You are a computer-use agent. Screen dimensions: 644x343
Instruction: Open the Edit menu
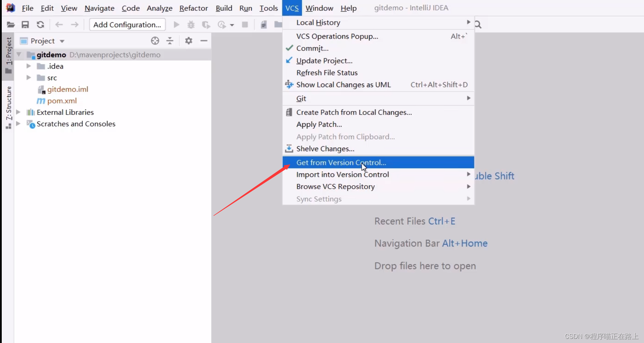tap(47, 8)
